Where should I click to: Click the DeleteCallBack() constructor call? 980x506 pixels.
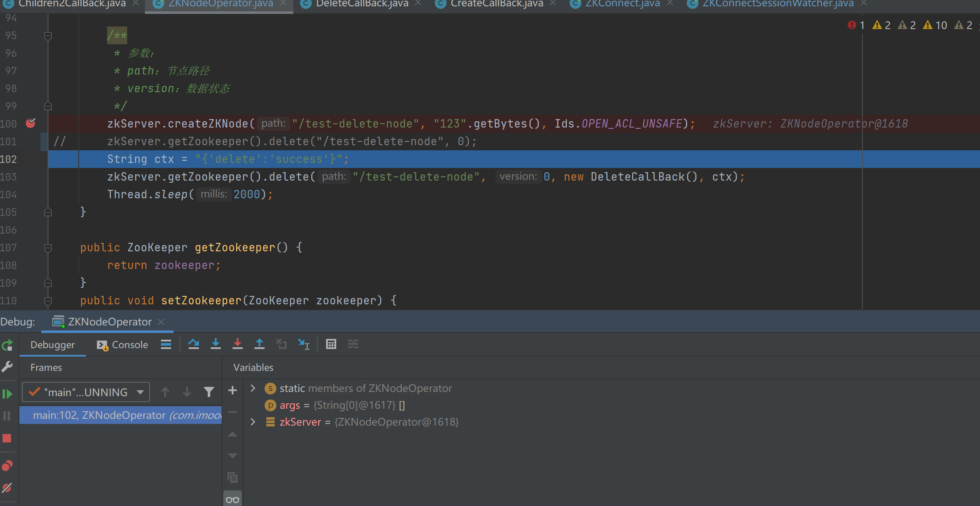pos(644,177)
